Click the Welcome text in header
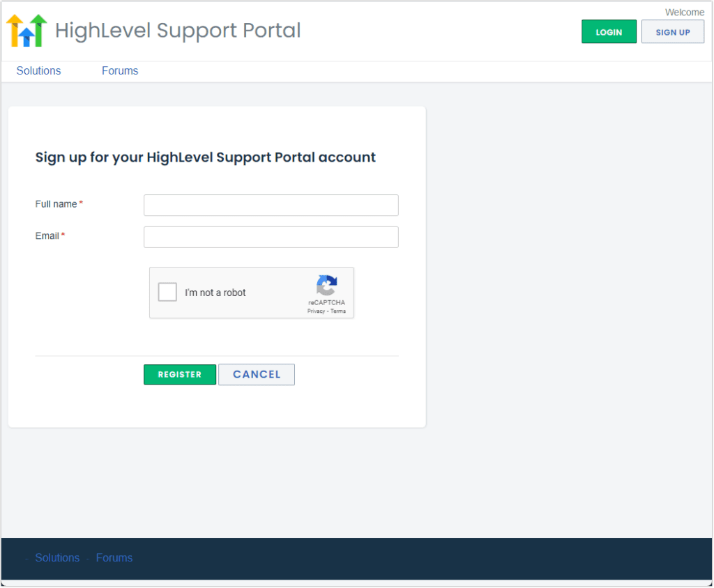 click(685, 13)
